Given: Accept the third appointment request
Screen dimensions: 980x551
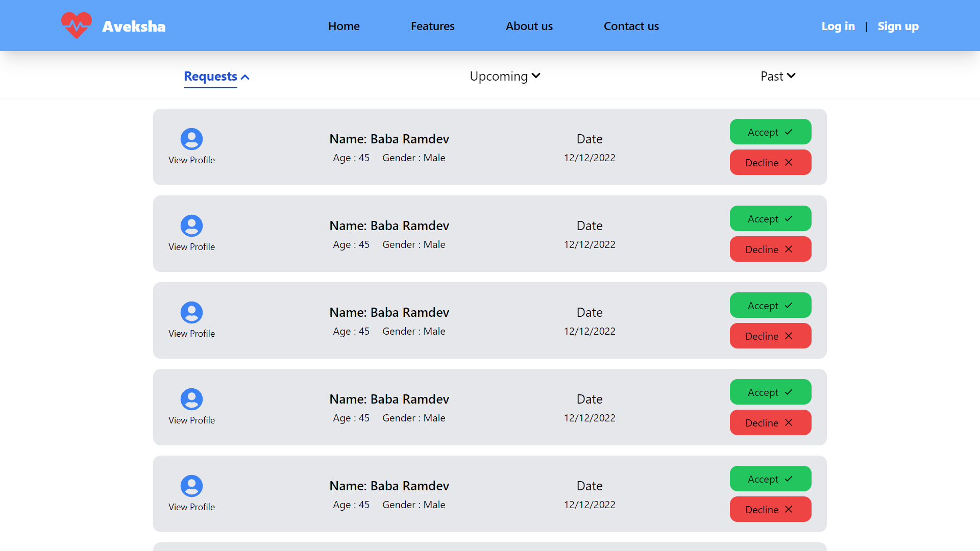Looking at the screenshot, I should coord(770,305).
